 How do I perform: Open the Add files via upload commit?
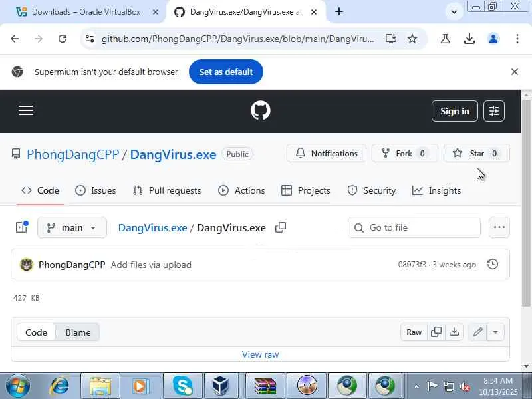(x=151, y=265)
